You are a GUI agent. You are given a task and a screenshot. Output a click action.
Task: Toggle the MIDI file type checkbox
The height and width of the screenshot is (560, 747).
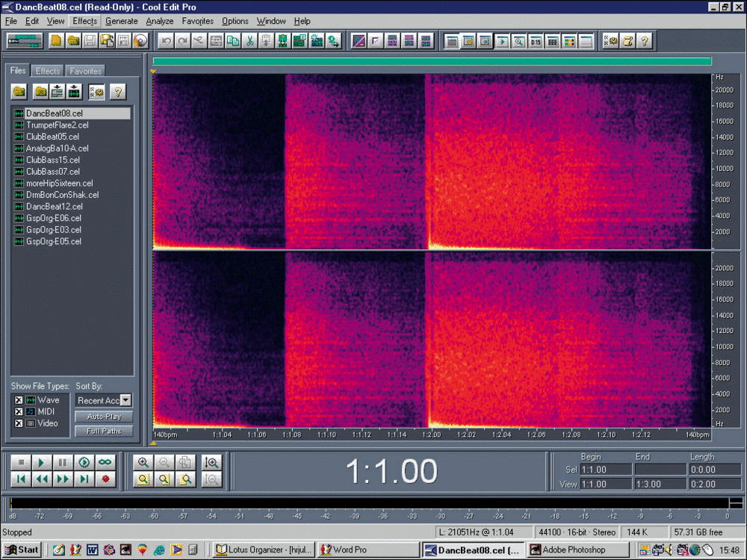point(19,411)
